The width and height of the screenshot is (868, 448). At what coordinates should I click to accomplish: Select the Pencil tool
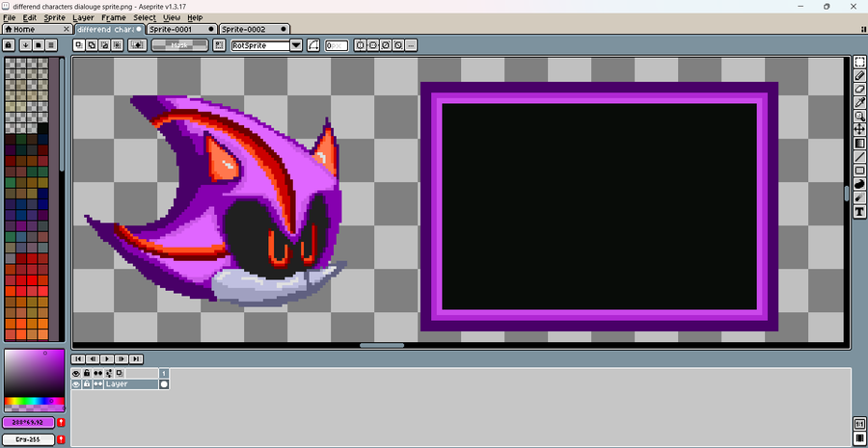(859, 75)
